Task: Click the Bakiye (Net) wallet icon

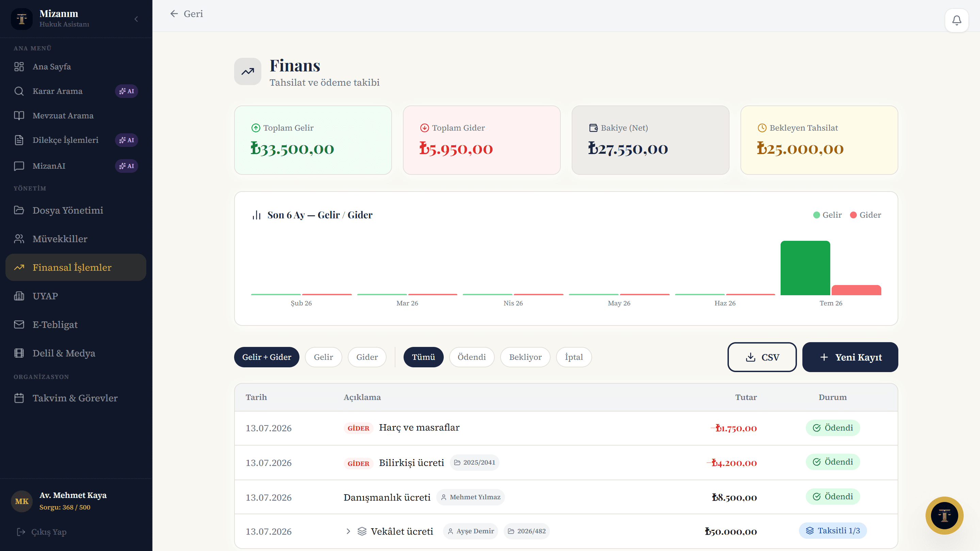Action: pos(593,128)
